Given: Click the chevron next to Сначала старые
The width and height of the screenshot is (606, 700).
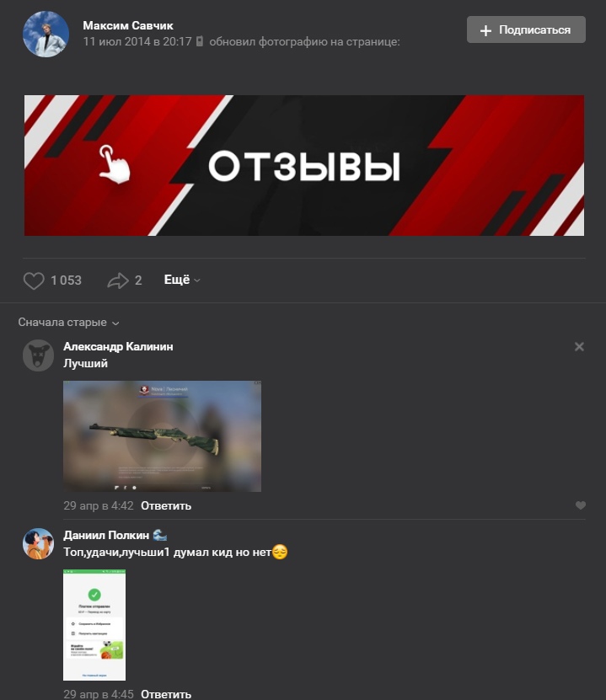Looking at the screenshot, I should tap(115, 323).
